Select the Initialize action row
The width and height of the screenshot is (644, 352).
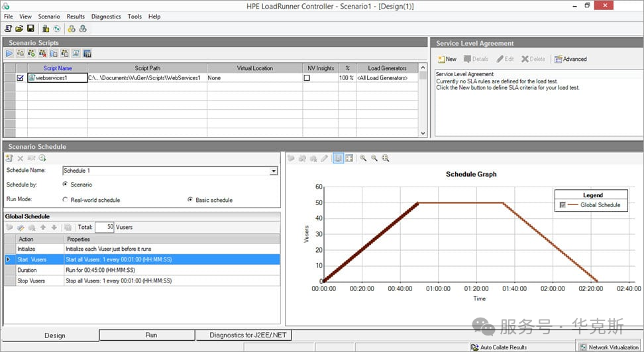click(x=142, y=249)
